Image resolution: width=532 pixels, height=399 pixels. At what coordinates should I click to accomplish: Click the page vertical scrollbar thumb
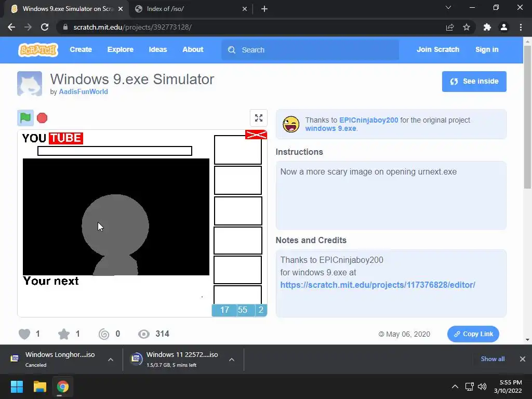coord(527,117)
